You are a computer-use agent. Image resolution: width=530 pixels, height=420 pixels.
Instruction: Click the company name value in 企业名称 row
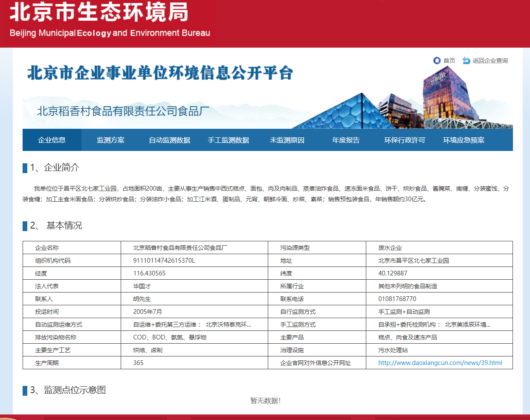tap(180, 248)
